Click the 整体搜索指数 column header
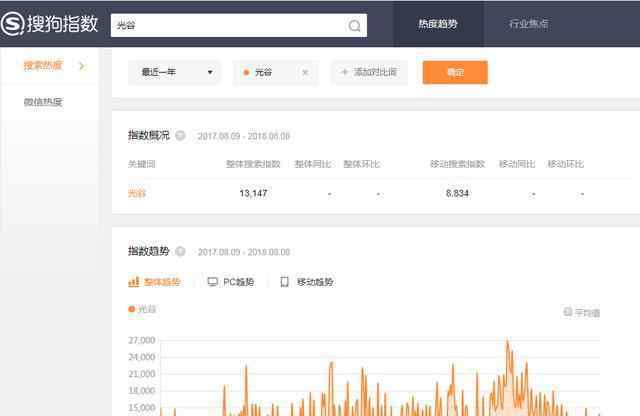Image resolution: width=640 pixels, height=416 pixels. click(x=253, y=164)
